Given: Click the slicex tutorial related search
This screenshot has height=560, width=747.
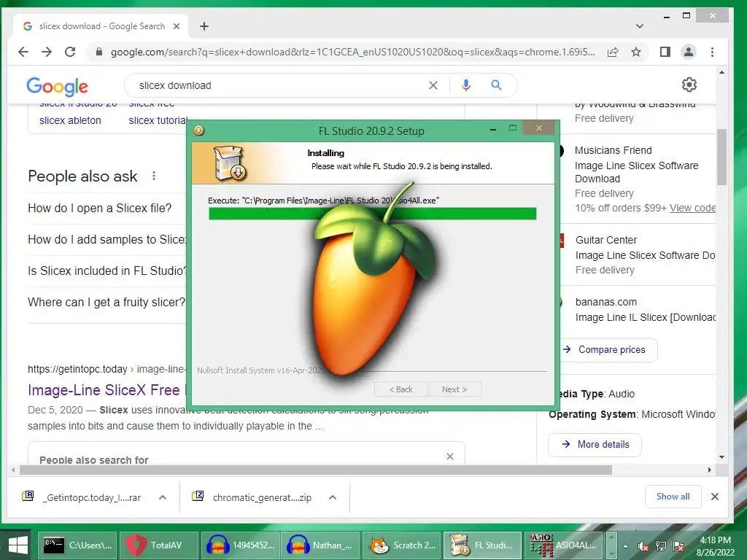Looking at the screenshot, I should pos(158,120).
